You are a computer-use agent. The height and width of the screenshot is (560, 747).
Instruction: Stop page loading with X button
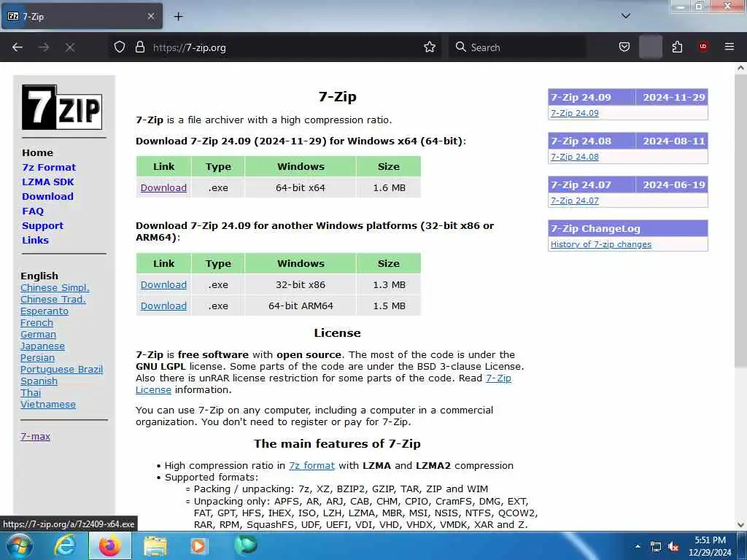[x=70, y=47]
